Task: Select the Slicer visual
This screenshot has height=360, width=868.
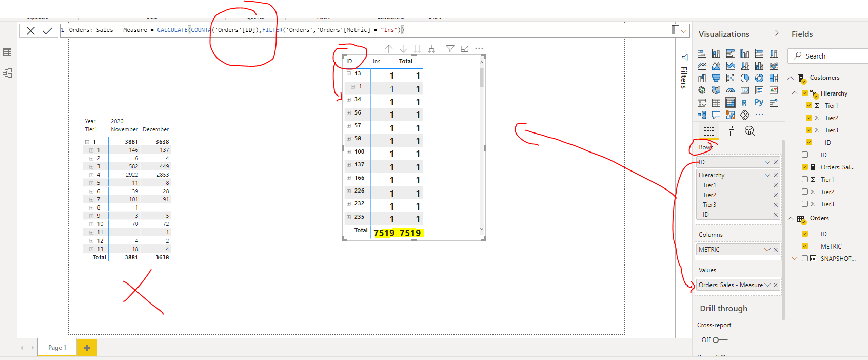Action: point(702,103)
